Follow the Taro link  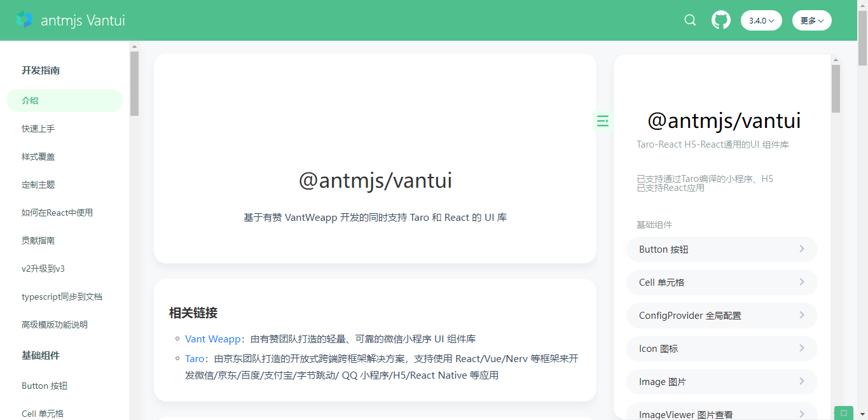[x=196, y=358]
